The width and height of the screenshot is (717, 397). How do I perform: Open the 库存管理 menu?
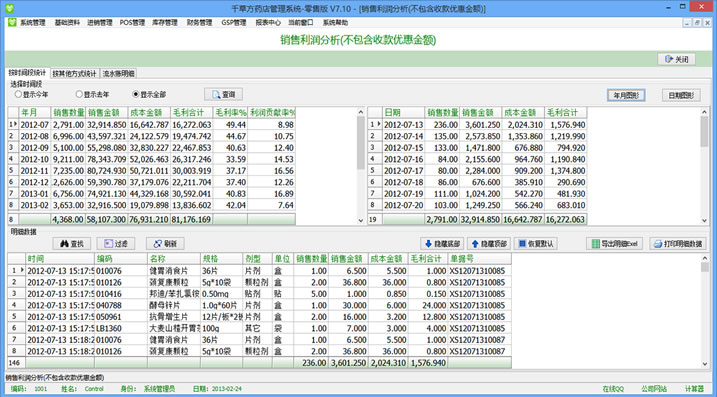[x=165, y=22]
